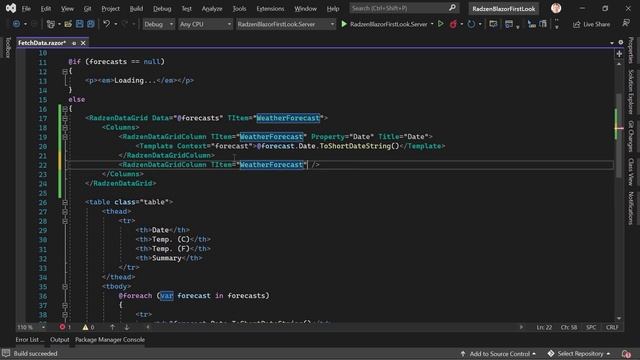
Task: Collapse the else block at line 16
Action: pyautogui.click(x=65, y=109)
